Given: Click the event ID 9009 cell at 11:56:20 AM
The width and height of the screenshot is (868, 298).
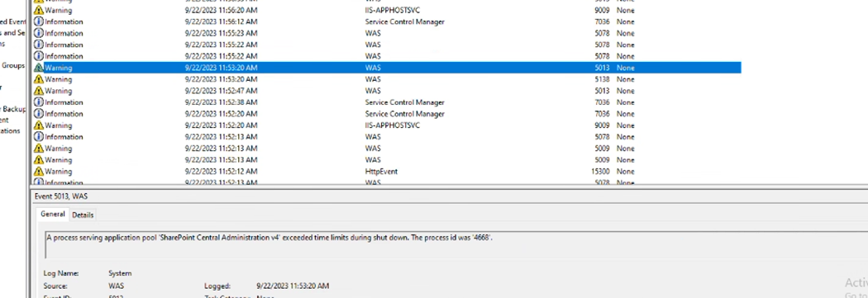Looking at the screenshot, I should [602, 10].
